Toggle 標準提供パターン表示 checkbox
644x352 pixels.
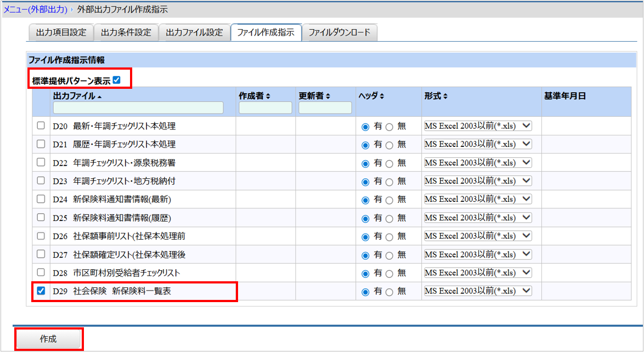[x=117, y=80]
